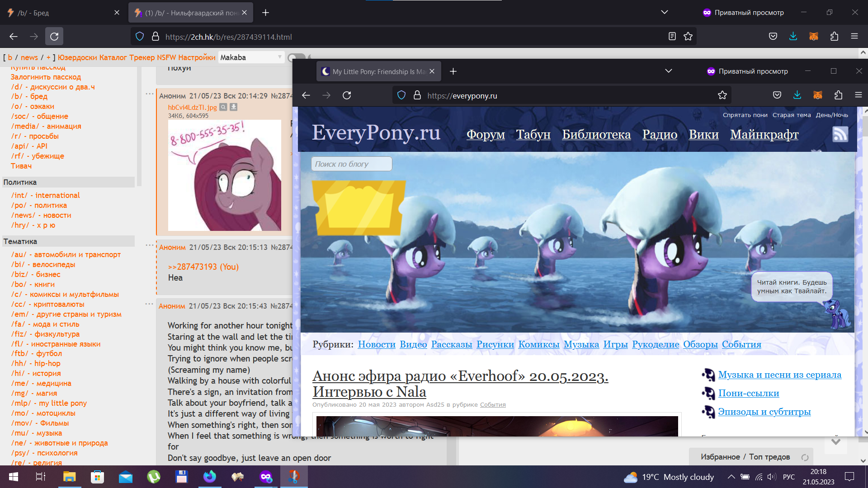Screen dimensions: 868x488
Task: Open options dots for post 20:15:13
Action: (150, 245)
